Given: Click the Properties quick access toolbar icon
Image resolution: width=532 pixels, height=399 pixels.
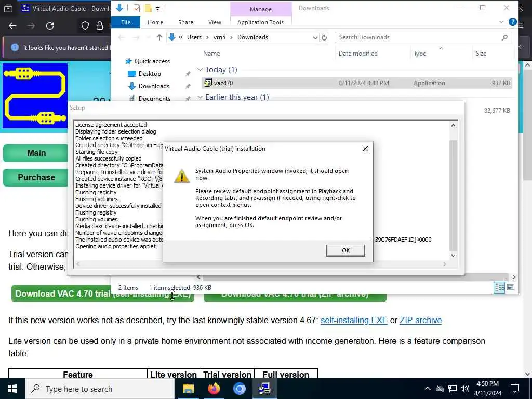Looking at the screenshot, I should pos(137,8).
